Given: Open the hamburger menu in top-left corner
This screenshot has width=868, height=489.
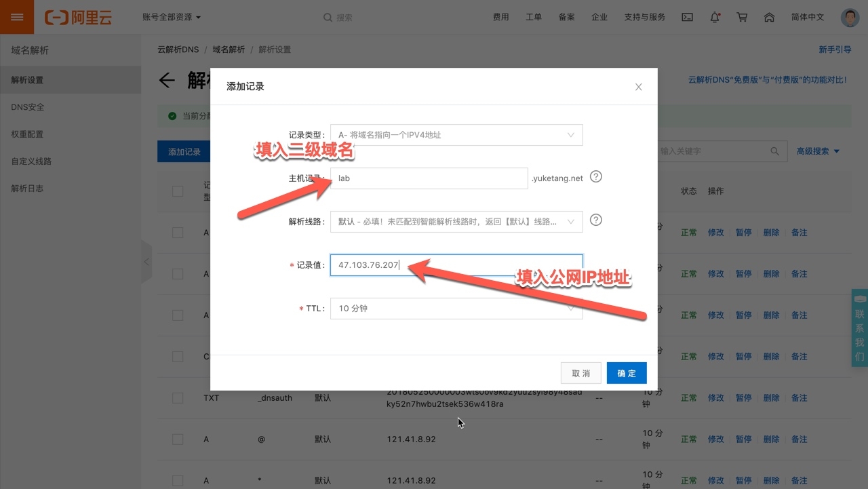Looking at the screenshot, I should [x=17, y=17].
